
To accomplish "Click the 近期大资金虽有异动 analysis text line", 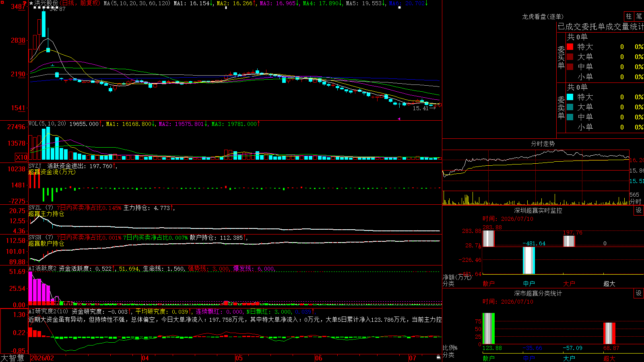I will 235,319.
